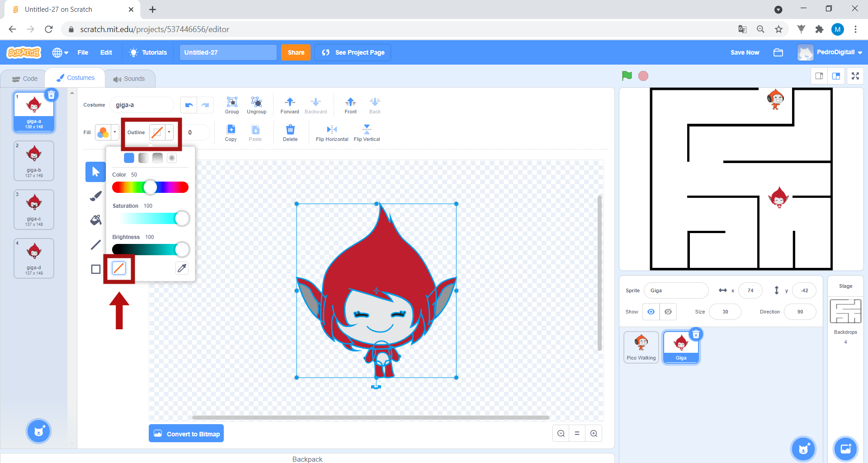Click the orange Share button
The height and width of the screenshot is (463, 868).
point(296,52)
